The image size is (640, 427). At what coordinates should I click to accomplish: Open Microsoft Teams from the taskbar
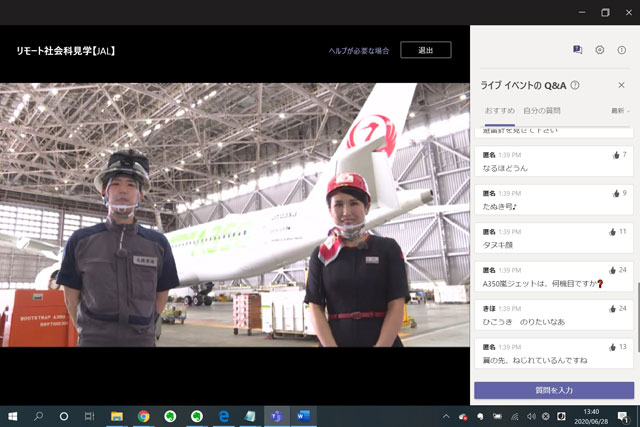[278, 415]
